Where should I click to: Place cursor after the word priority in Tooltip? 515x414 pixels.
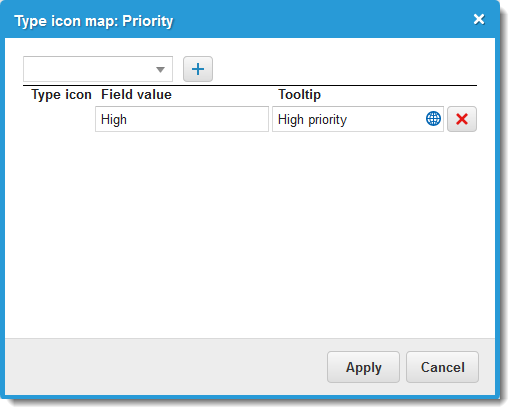tap(348, 119)
